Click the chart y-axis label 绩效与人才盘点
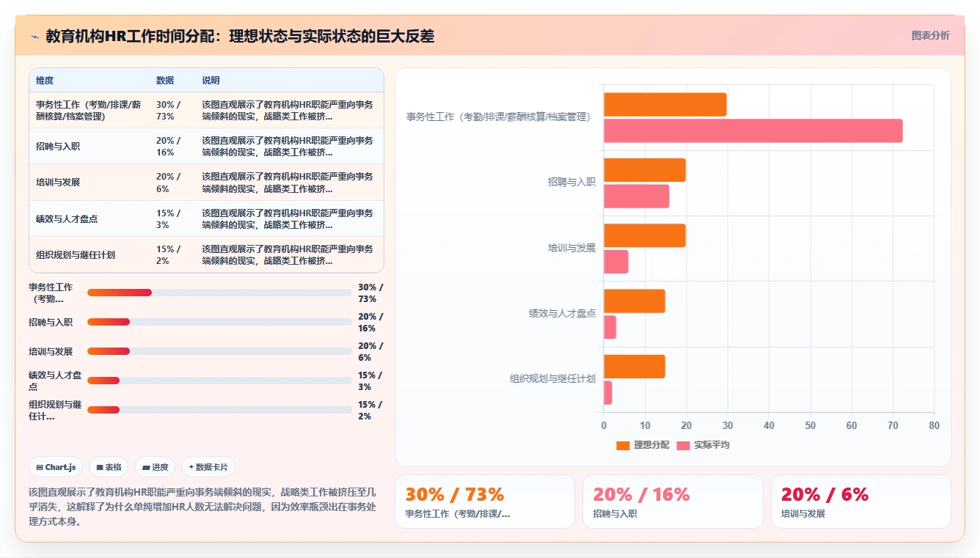The image size is (980, 558). [x=562, y=314]
